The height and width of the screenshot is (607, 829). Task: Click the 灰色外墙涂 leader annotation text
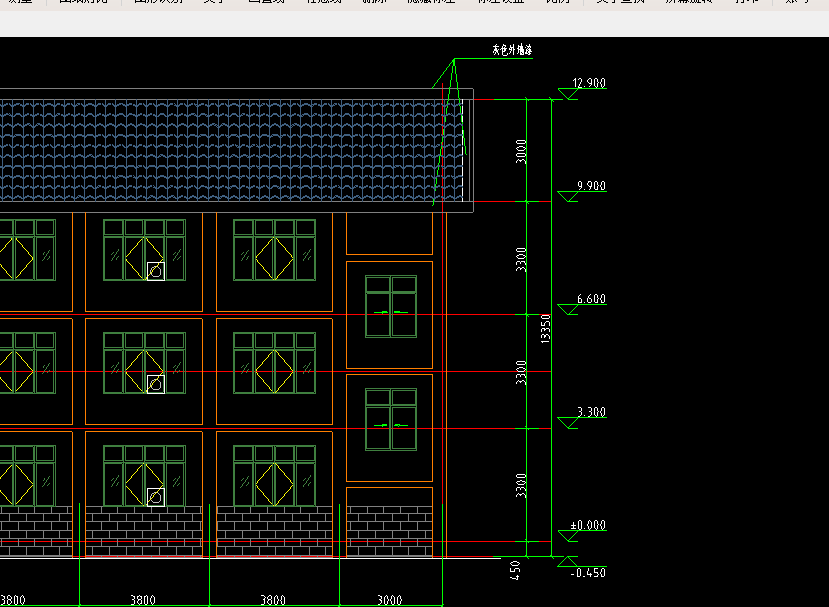tap(512, 50)
